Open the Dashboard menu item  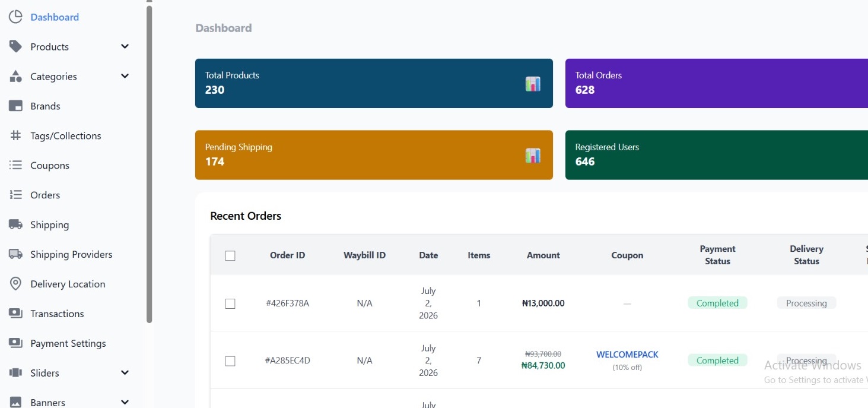[x=55, y=17]
